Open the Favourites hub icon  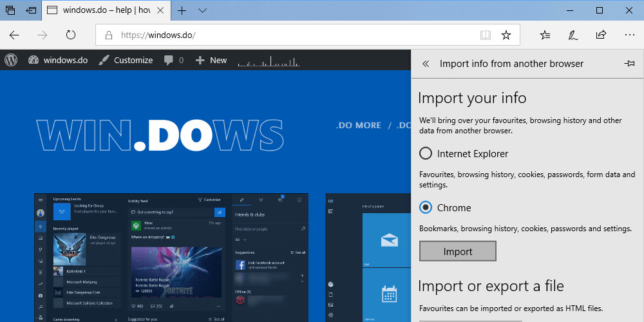(545, 35)
